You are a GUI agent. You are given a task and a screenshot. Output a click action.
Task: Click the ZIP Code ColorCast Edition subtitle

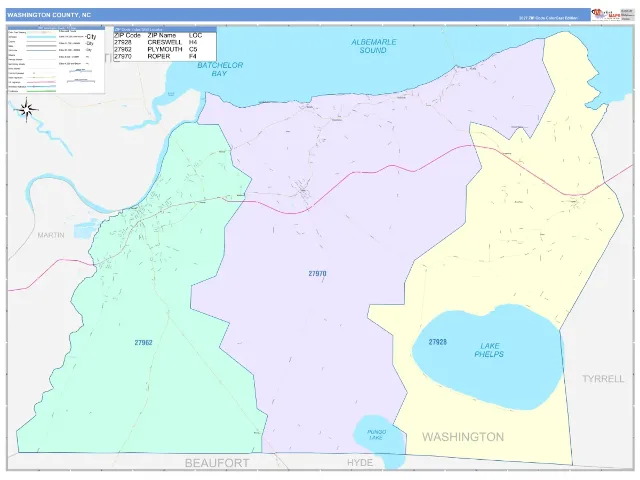[548, 18]
